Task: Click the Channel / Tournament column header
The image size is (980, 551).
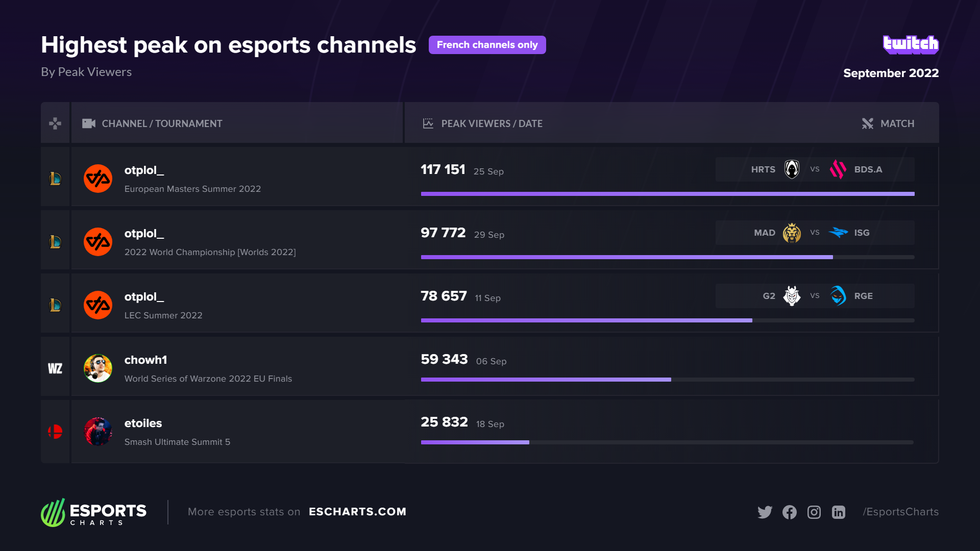Action: pos(162,123)
